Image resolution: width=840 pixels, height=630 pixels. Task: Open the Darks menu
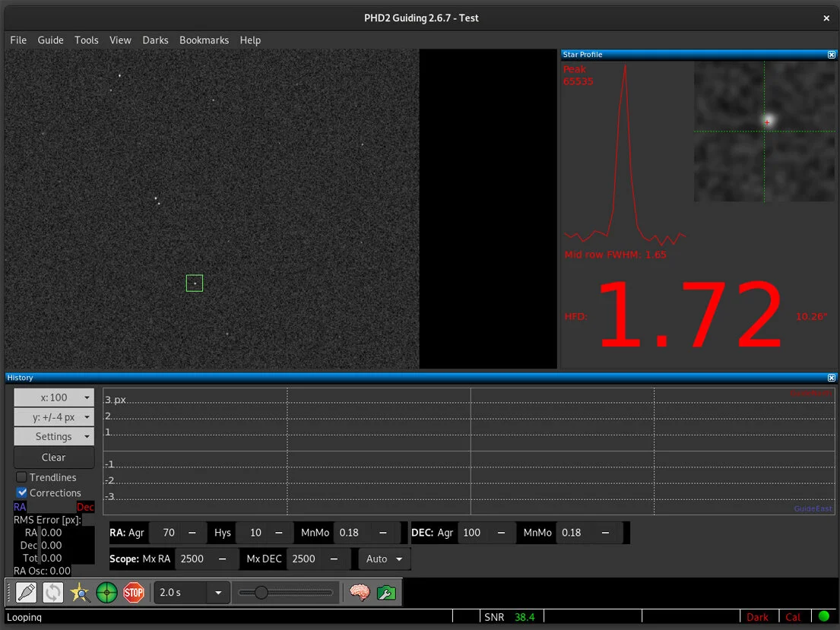[x=155, y=40]
